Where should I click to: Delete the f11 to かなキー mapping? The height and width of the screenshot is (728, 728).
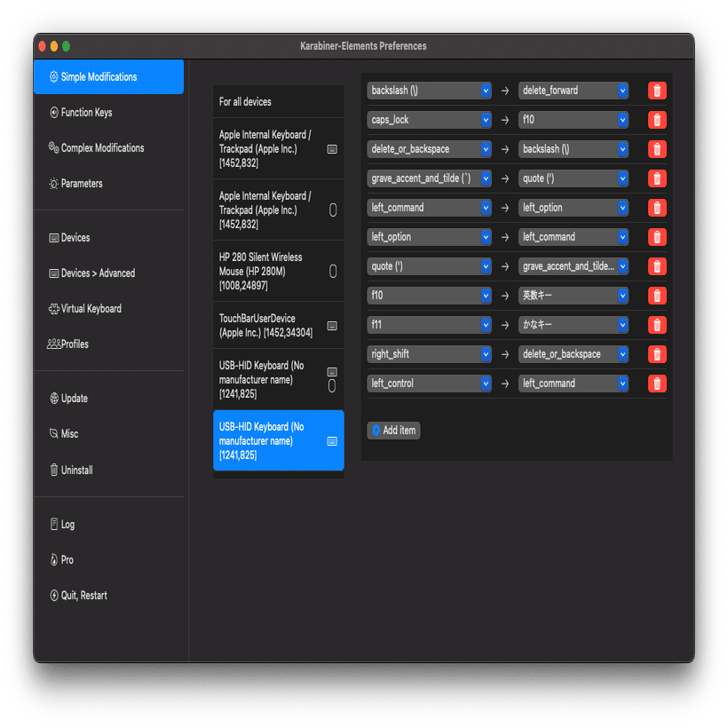pyautogui.click(x=656, y=324)
